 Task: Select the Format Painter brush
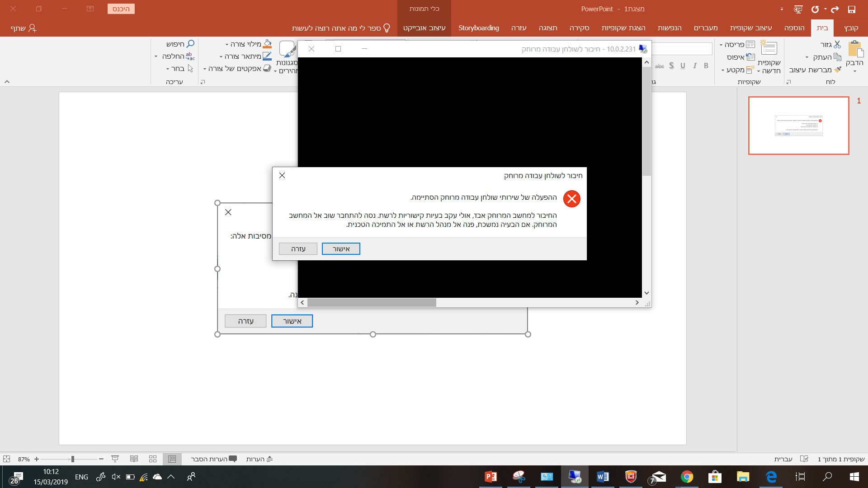click(838, 70)
